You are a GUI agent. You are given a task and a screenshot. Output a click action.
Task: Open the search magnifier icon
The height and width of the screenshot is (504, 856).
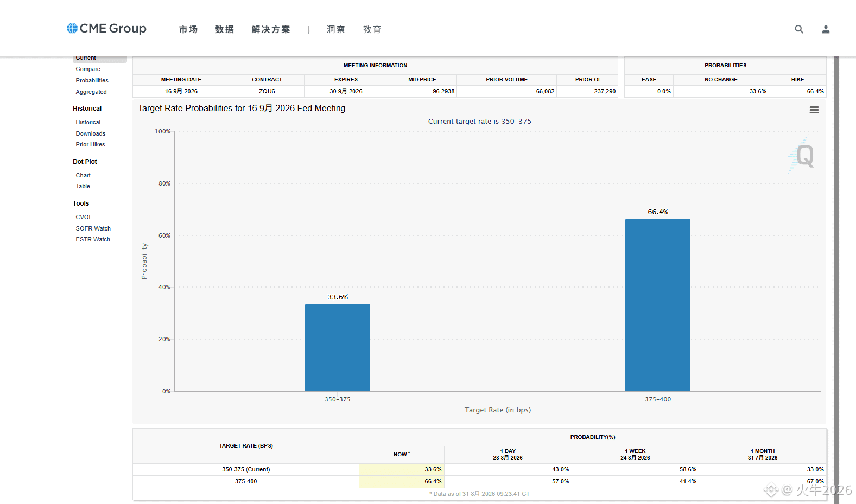[x=799, y=29]
